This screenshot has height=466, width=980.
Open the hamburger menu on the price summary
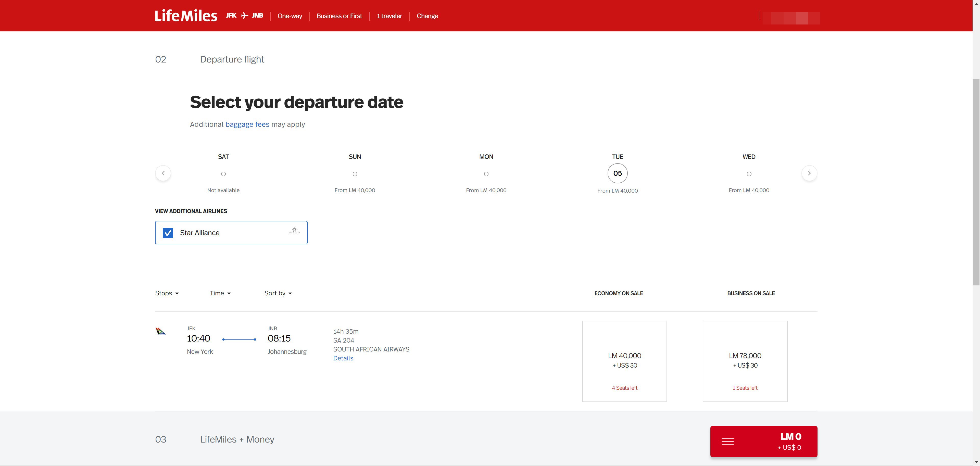tap(727, 442)
